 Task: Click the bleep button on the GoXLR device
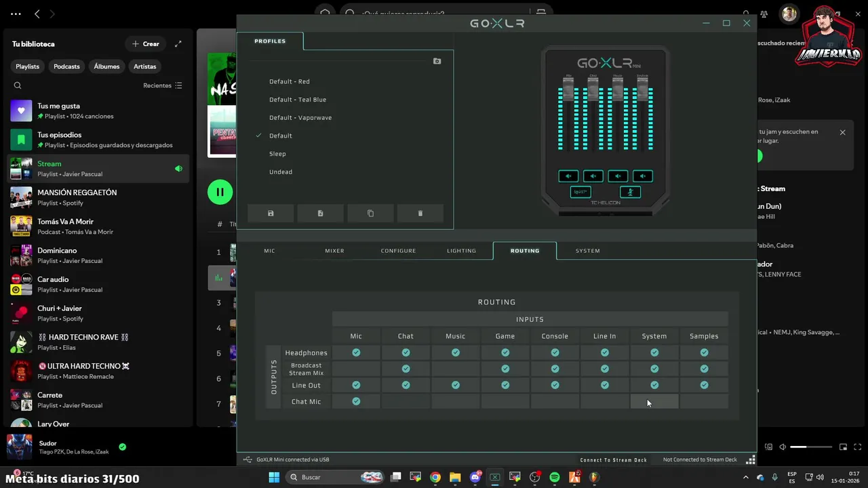(x=580, y=192)
